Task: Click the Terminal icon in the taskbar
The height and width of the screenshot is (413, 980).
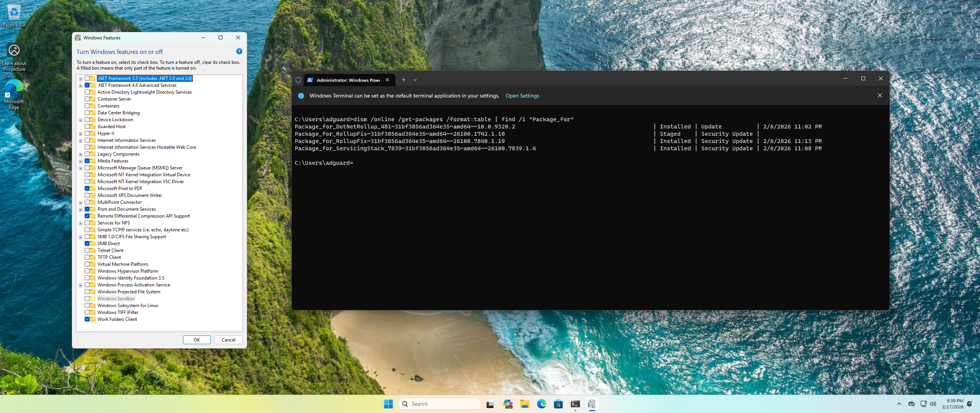Action: point(575,404)
